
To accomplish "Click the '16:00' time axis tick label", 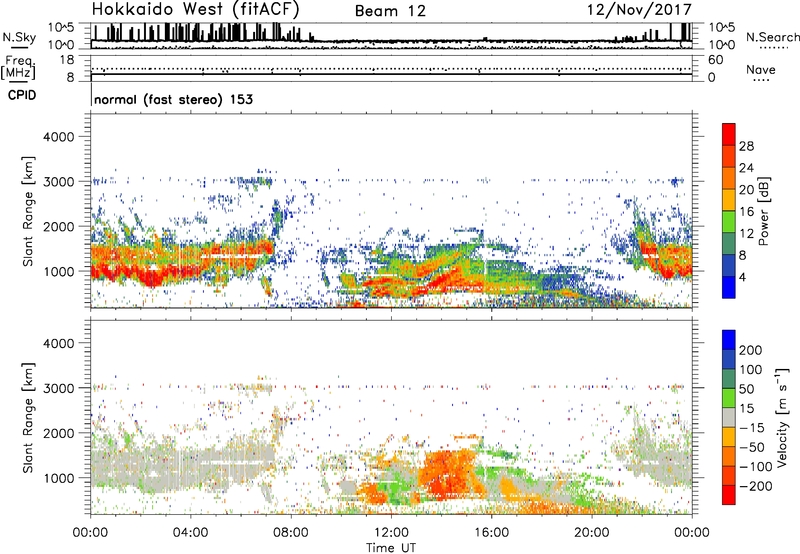I will [x=491, y=533].
